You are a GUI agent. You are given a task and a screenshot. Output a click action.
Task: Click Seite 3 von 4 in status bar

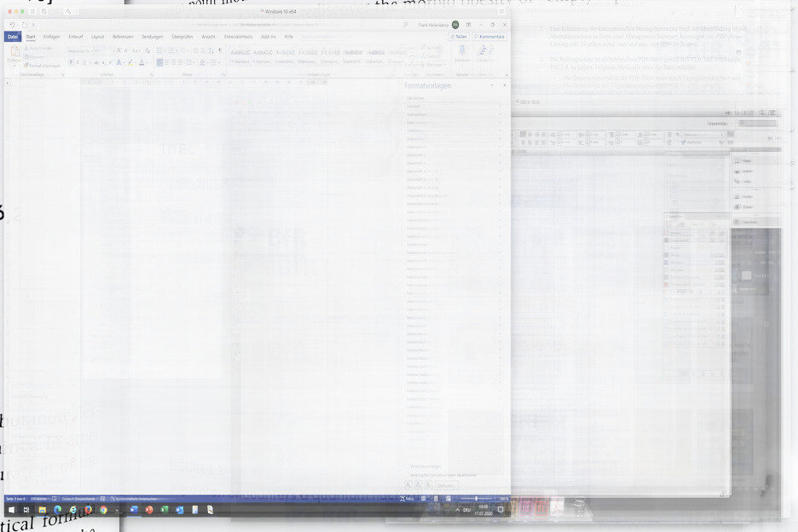coord(16,499)
